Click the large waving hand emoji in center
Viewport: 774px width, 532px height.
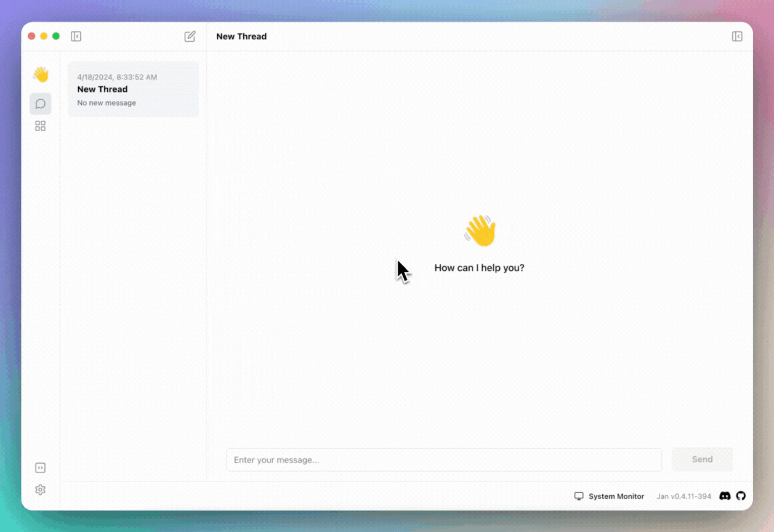click(x=480, y=232)
